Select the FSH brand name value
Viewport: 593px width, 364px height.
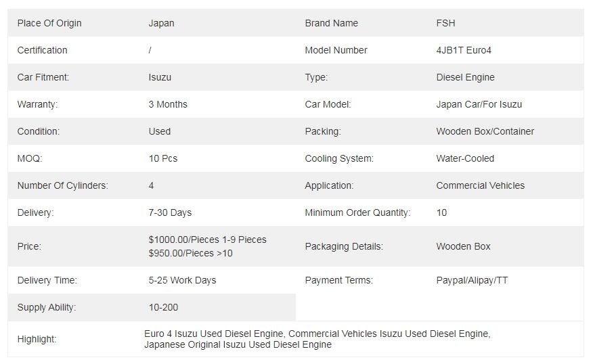pyautogui.click(x=445, y=23)
